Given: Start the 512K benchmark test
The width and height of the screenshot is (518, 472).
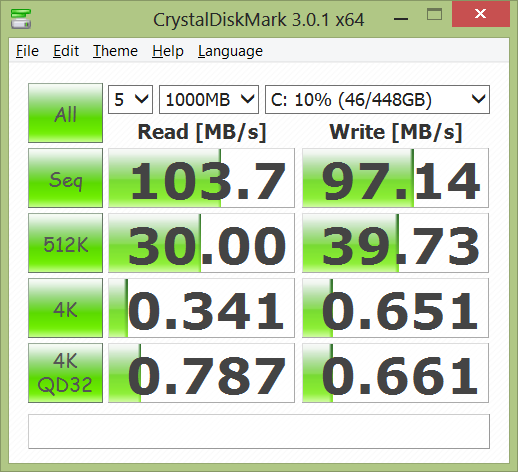Looking at the screenshot, I should 65,243.
